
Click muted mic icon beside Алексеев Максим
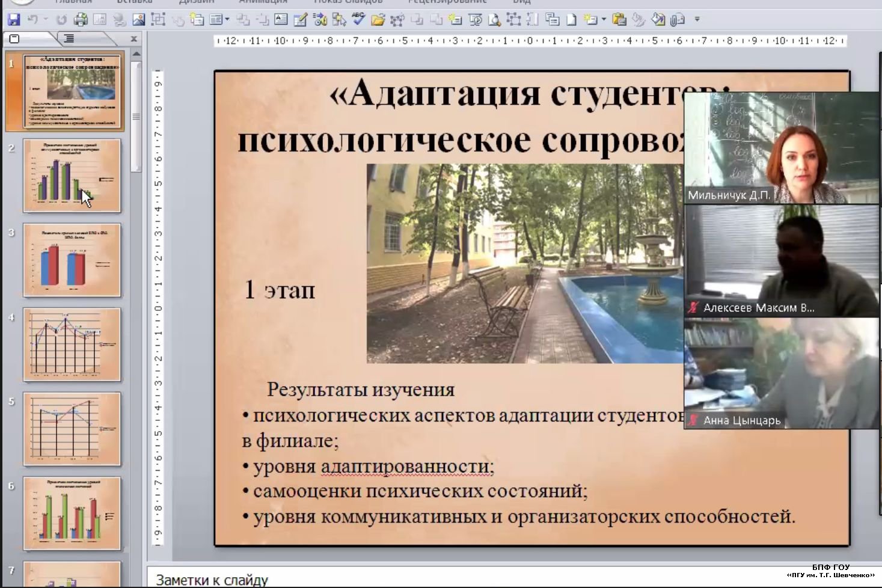(x=693, y=308)
